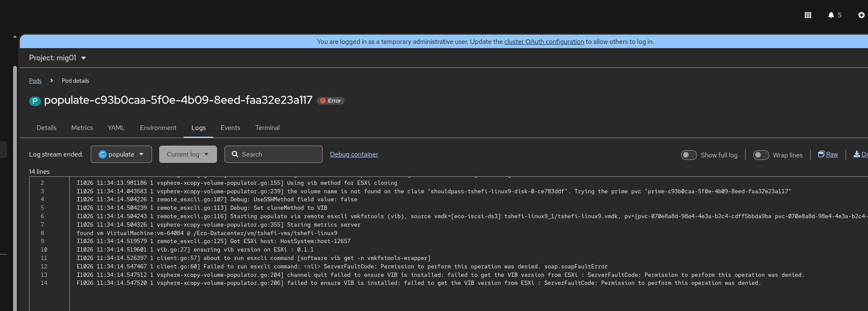Toggle the Wrap lines switch

[761, 155]
